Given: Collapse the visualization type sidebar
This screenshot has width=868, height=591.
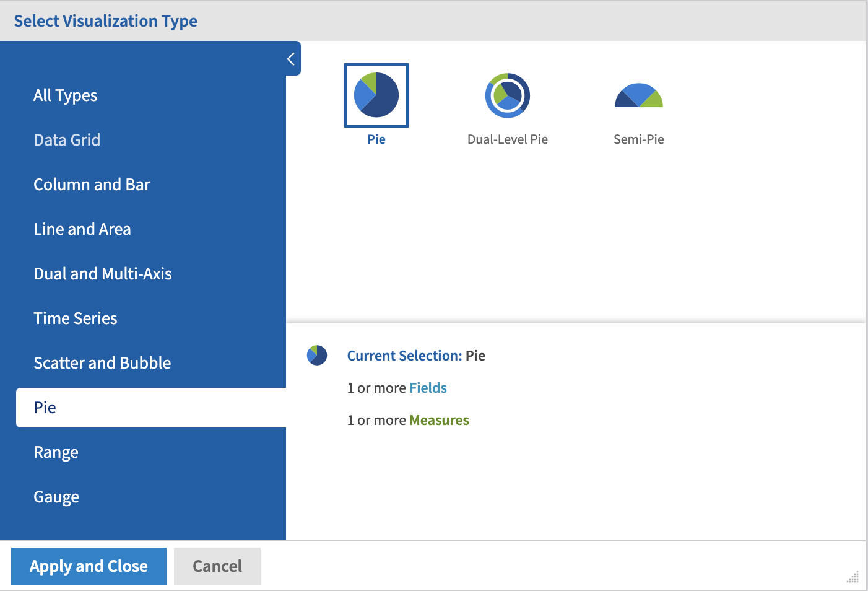Looking at the screenshot, I should coord(291,59).
